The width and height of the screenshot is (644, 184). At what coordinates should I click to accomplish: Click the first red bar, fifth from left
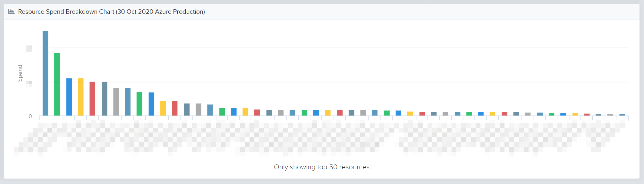92,99
